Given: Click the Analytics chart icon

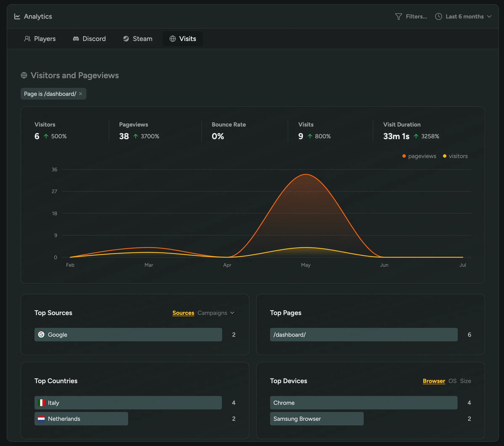Looking at the screenshot, I should (17, 16).
